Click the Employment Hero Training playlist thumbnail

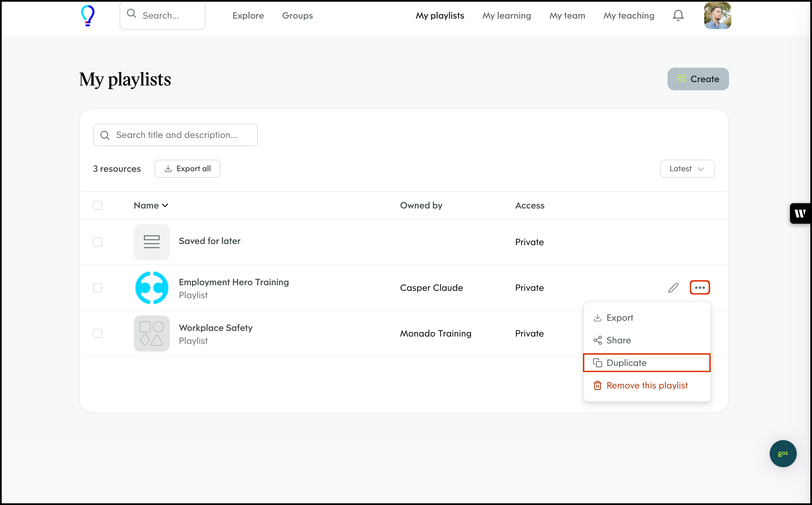pyautogui.click(x=152, y=287)
